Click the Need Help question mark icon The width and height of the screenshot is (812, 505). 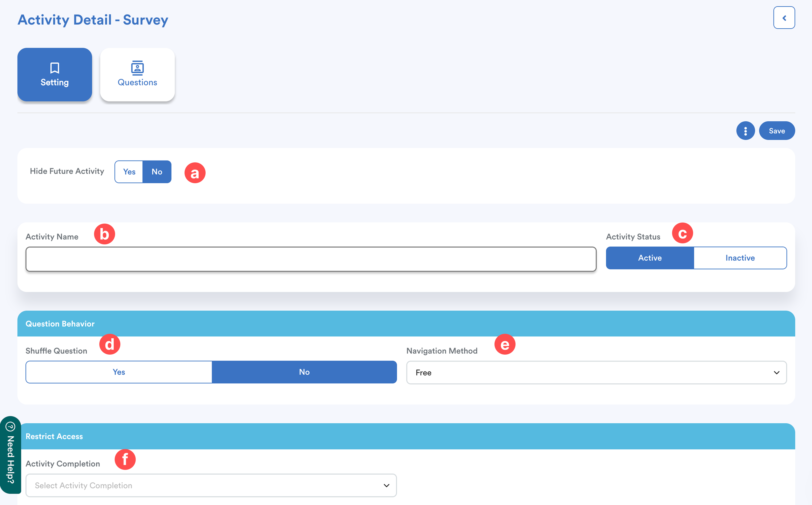tap(10, 427)
